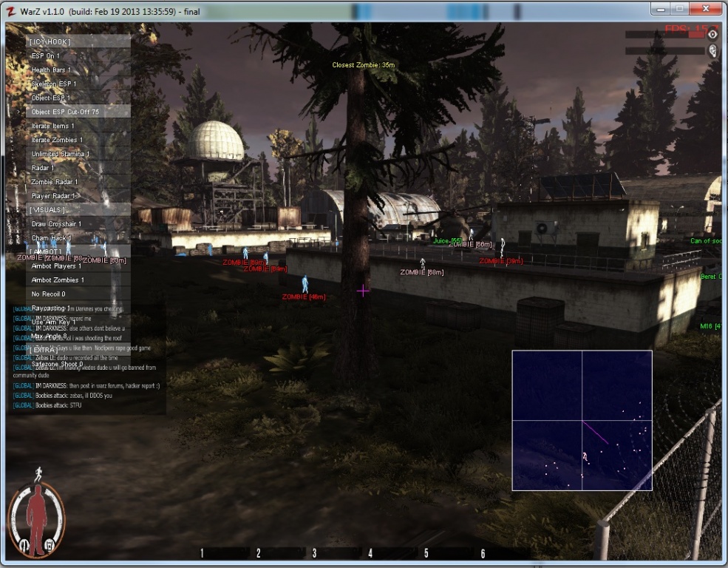Click the "ZOMBIE [66m]" label
This screenshot has height=568, width=728.
click(471, 244)
